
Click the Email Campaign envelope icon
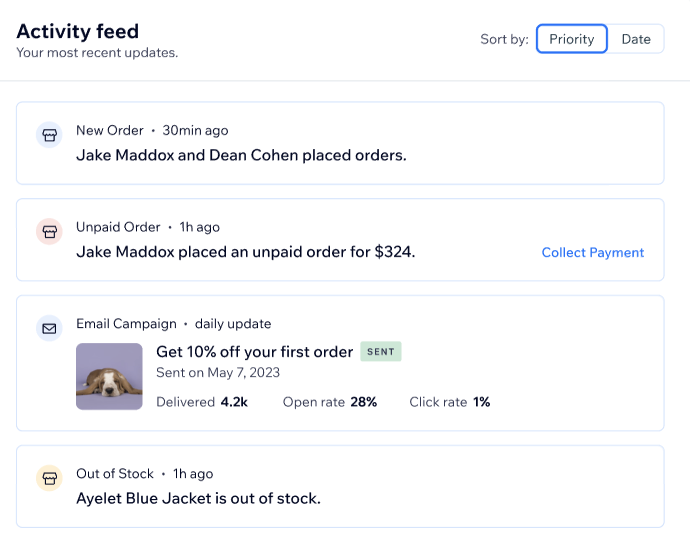pyautogui.click(x=49, y=328)
